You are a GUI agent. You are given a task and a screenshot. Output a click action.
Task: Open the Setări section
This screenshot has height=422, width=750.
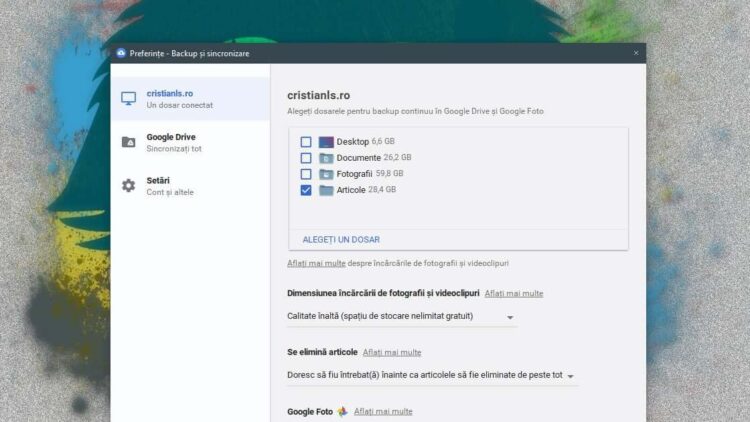tap(190, 186)
